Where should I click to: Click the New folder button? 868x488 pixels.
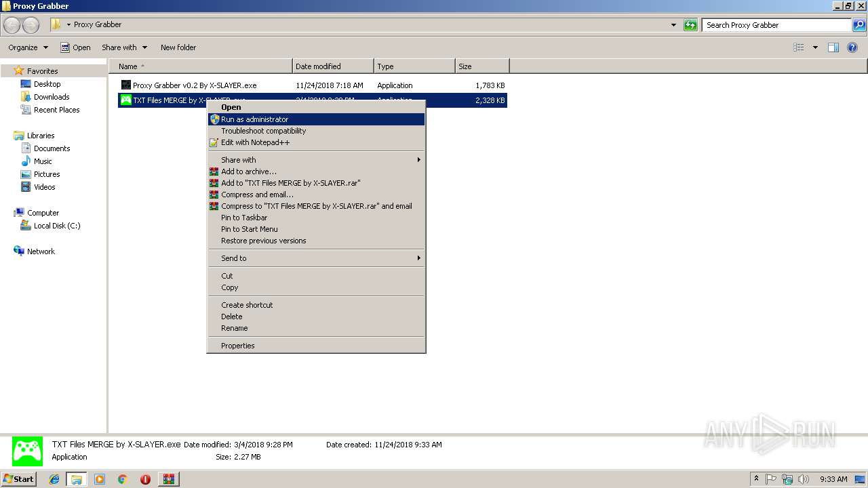pyautogui.click(x=178, y=47)
